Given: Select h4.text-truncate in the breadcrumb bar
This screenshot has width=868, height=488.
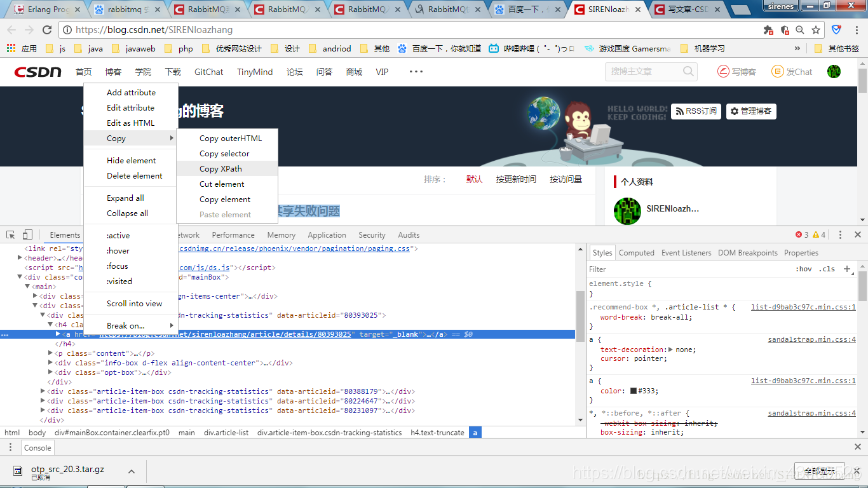Looking at the screenshot, I should [437, 432].
